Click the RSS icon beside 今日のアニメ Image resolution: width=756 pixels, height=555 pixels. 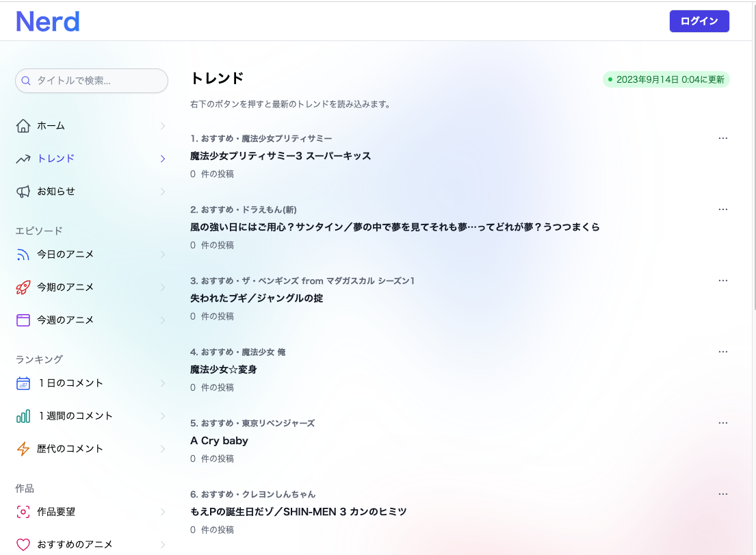click(x=23, y=254)
